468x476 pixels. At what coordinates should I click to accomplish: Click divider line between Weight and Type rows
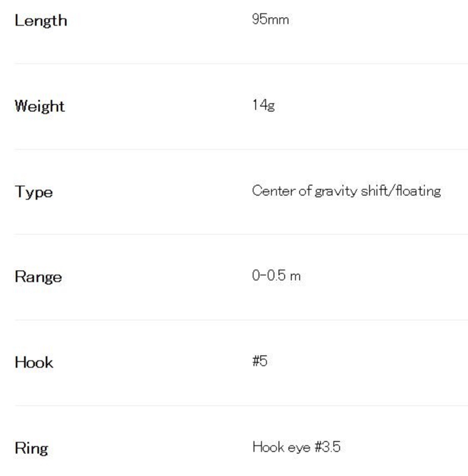click(x=241, y=149)
